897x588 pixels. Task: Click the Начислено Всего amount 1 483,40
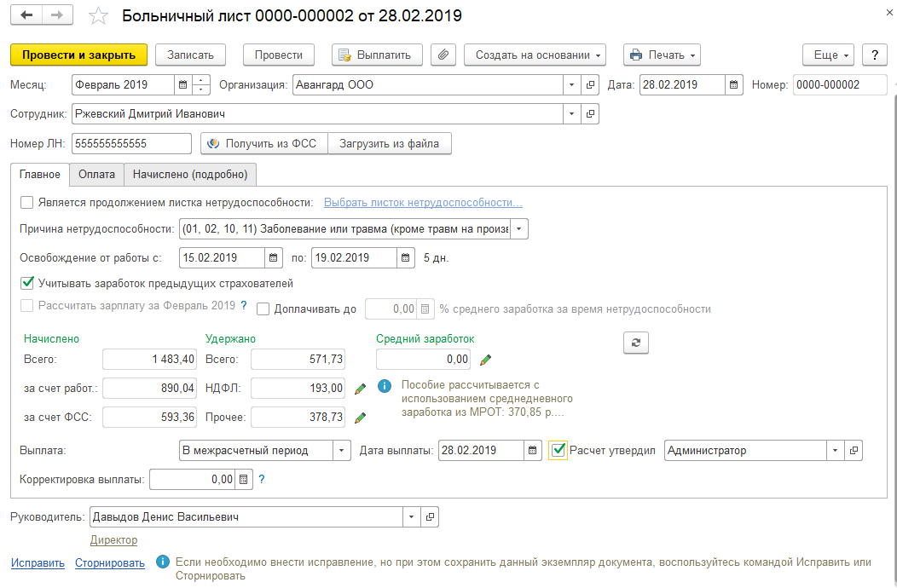[x=150, y=360]
